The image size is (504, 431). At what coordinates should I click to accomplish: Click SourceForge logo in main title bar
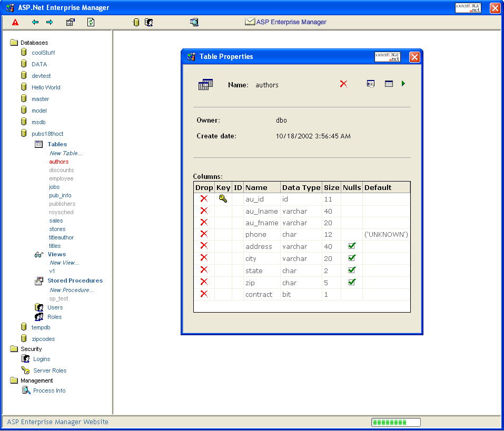468,8
